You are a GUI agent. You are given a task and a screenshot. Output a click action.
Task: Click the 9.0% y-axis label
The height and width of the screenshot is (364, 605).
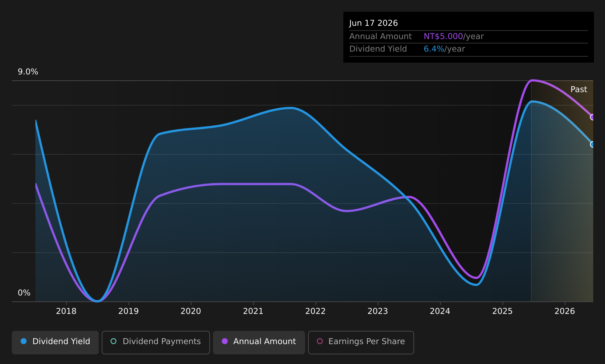coord(28,72)
